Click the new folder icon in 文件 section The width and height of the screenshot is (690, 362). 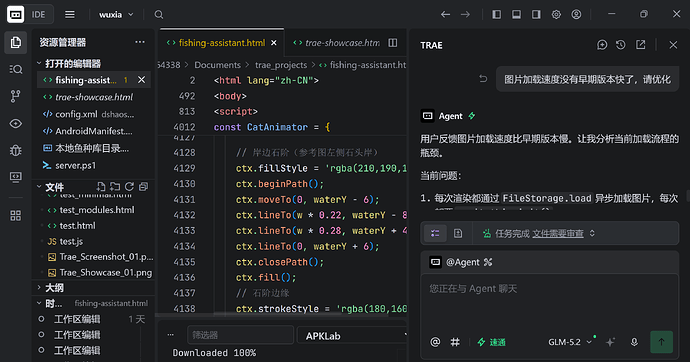pos(115,186)
